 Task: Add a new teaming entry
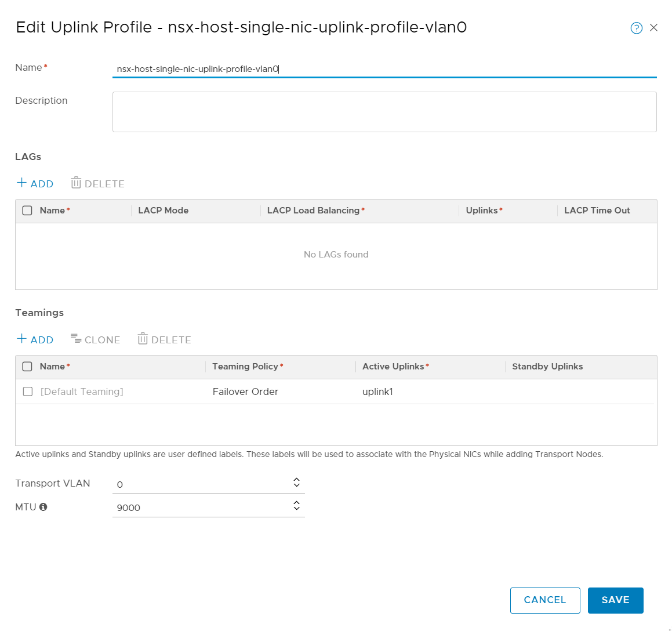(35, 339)
